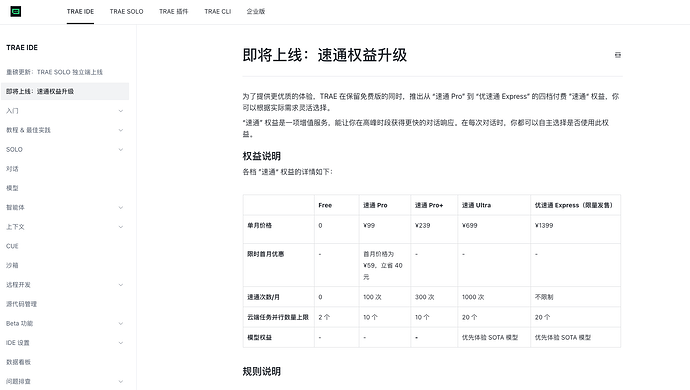690x390 pixels.
Task: Open the page outline icon beside title
Action: tap(618, 55)
